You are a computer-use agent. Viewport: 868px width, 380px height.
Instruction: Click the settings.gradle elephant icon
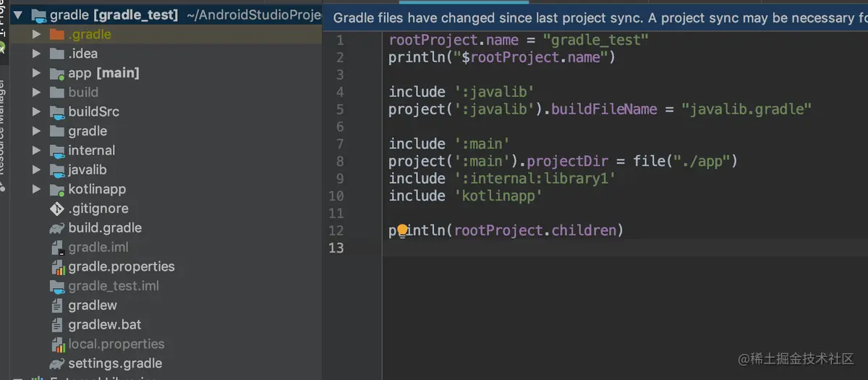pos(57,363)
